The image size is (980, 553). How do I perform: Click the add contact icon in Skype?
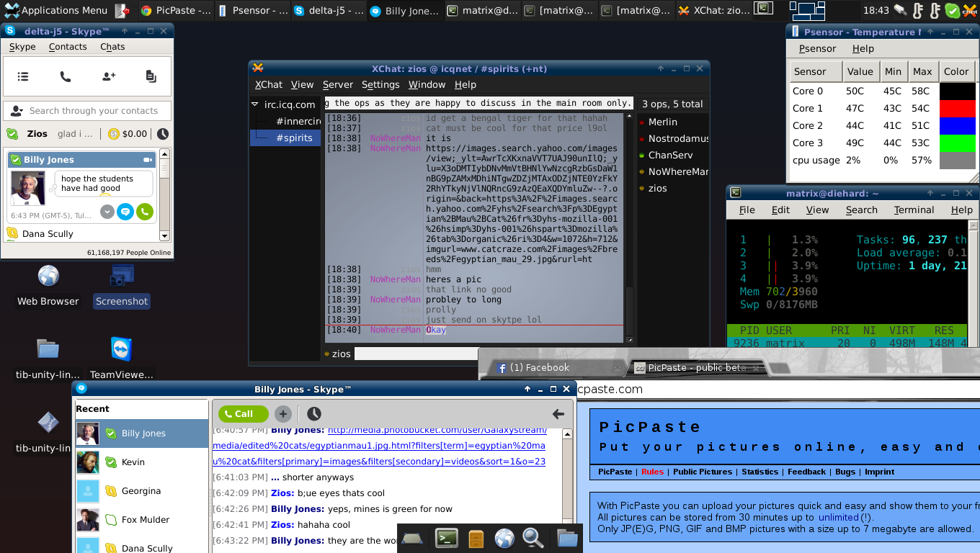coord(108,76)
